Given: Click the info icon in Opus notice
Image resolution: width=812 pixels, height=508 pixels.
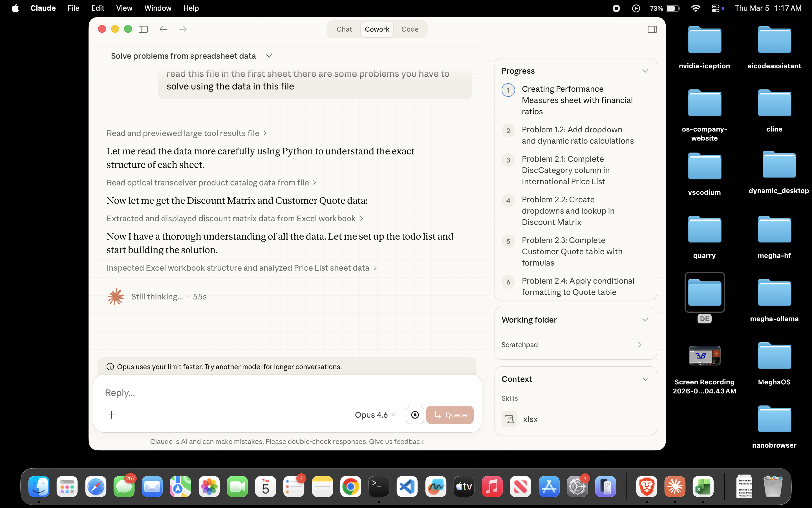Looking at the screenshot, I should [110, 367].
